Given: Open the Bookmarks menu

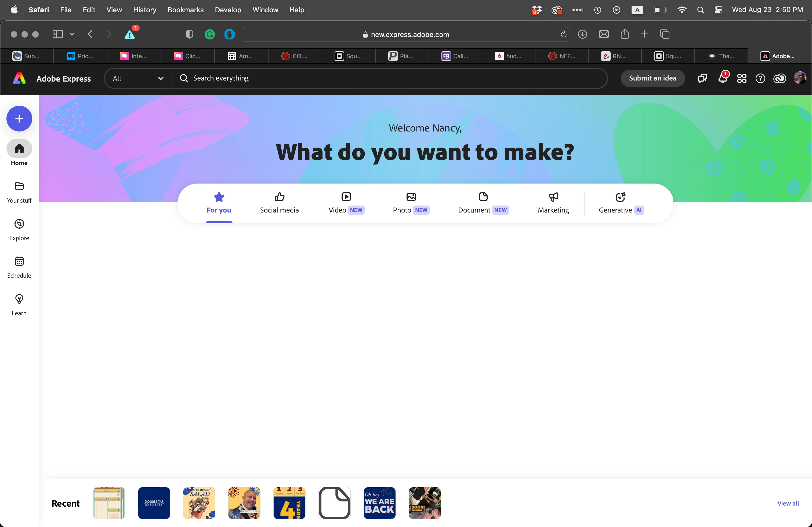Looking at the screenshot, I should pos(185,10).
